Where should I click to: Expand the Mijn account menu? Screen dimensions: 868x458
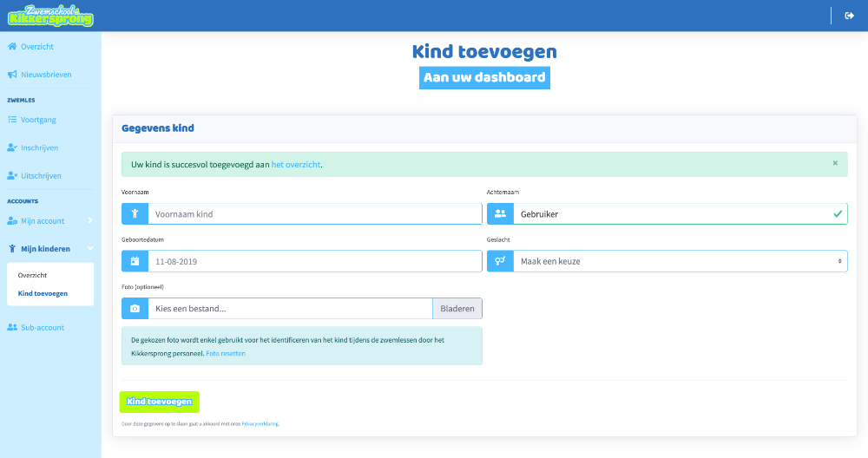[x=50, y=221]
